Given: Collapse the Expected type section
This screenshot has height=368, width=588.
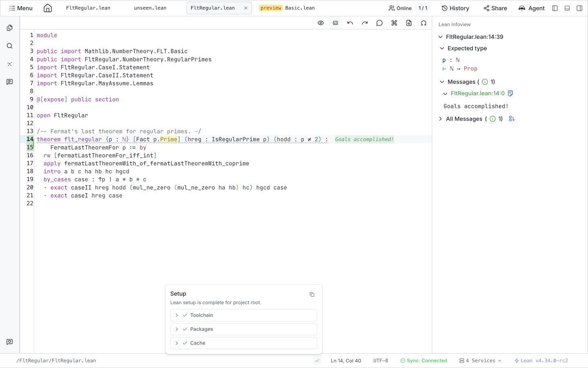Looking at the screenshot, I should point(442,48).
